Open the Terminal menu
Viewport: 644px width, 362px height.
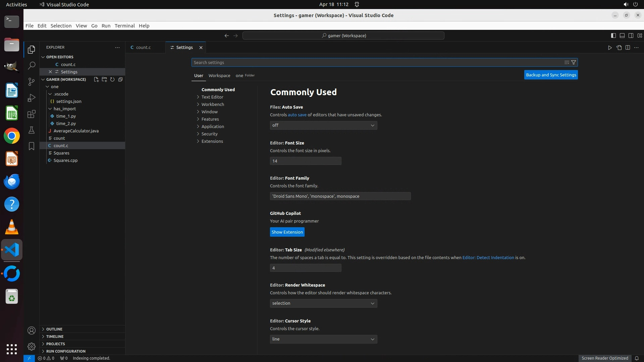(x=124, y=26)
